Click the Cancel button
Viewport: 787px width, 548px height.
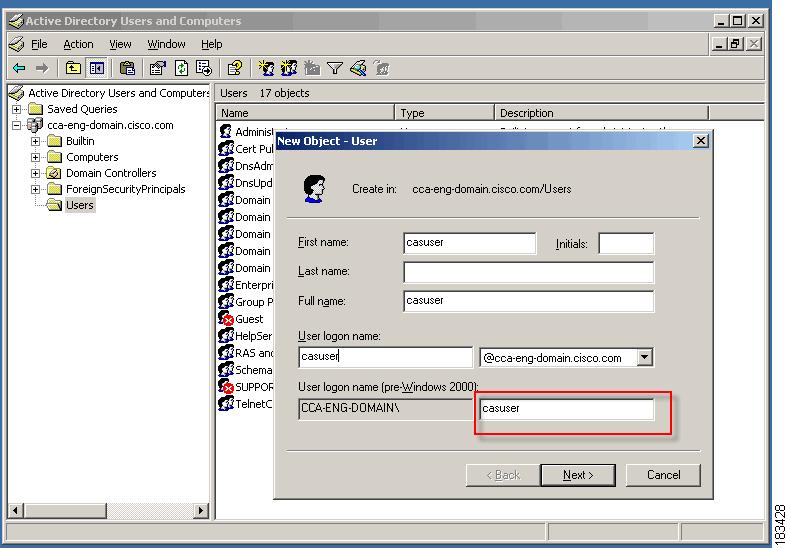[663, 475]
